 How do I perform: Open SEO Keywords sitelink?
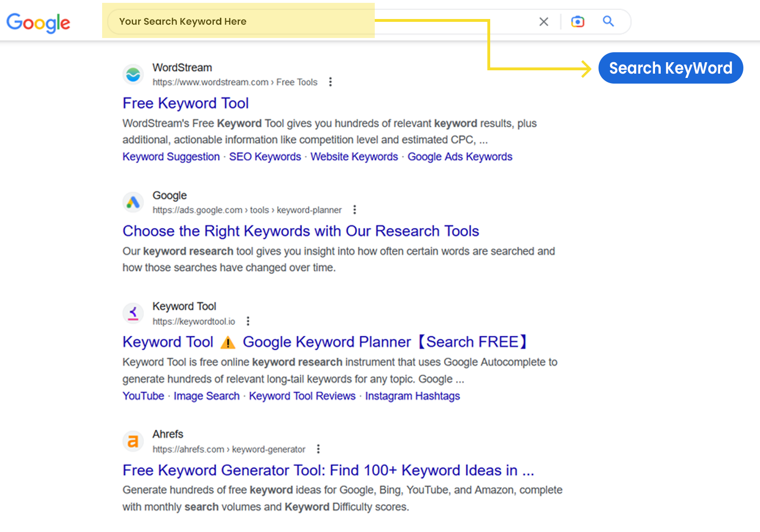[x=265, y=157]
